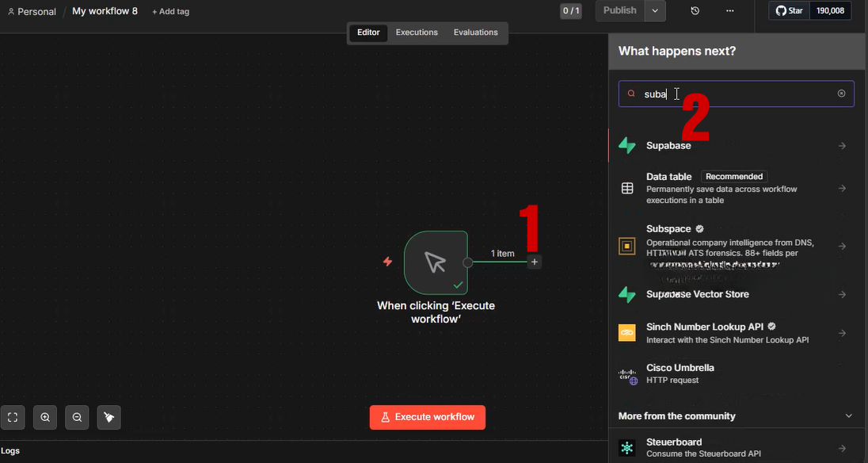Click the red lightning trigger icon
Viewport: 868px width, 463px height.
[x=387, y=262]
